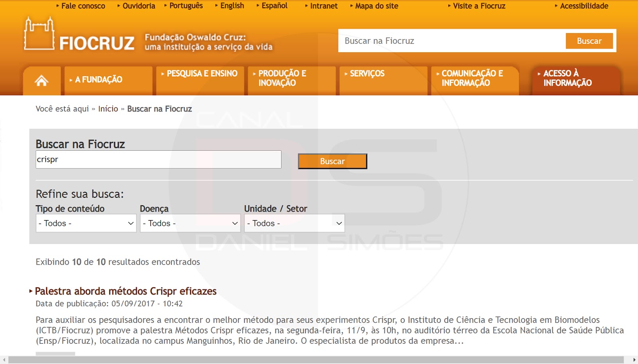Click the Fundação Oswaldo Cruz tagline
This screenshot has height=364, width=638.
(209, 42)
